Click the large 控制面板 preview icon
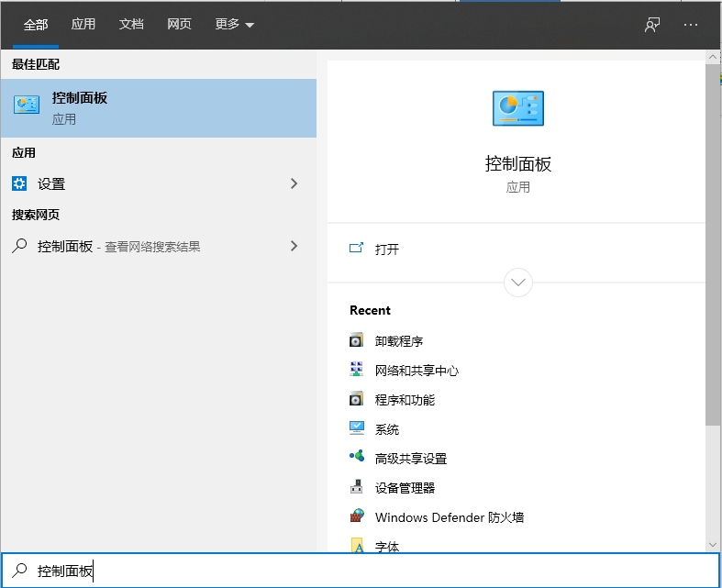 click(517, 109)
